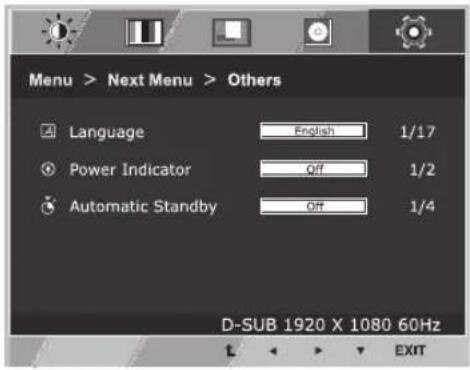Click the right arrow navigation button
470x370 pixels.
[318, 351]
